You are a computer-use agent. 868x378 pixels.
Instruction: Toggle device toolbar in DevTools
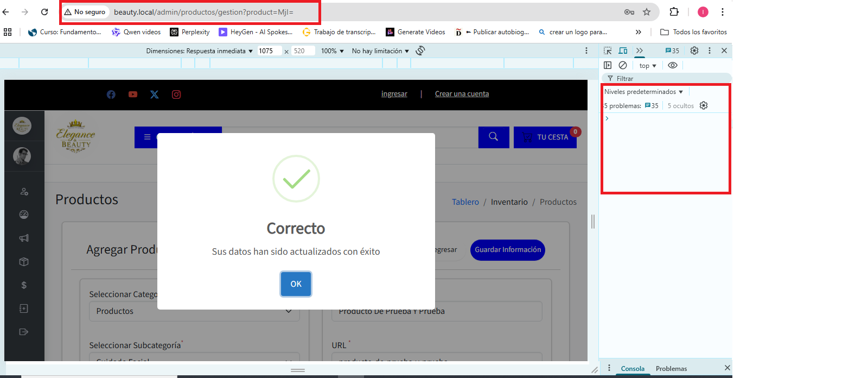pyautogui.click(x=623, y=51)
